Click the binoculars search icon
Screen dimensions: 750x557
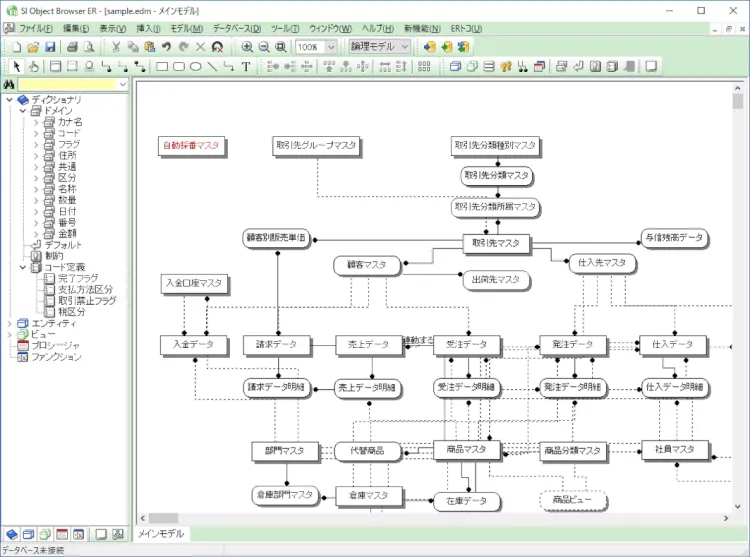pyautogui.click(x=8, y=85)
